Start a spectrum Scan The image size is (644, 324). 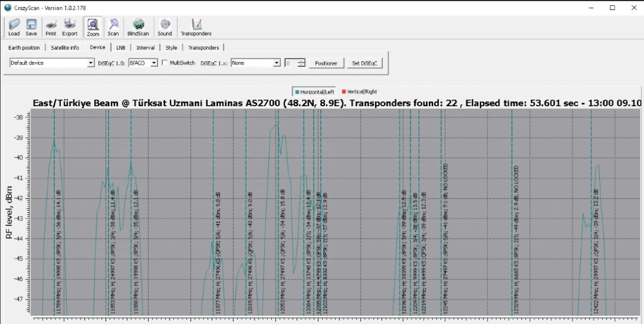point(113,27)
